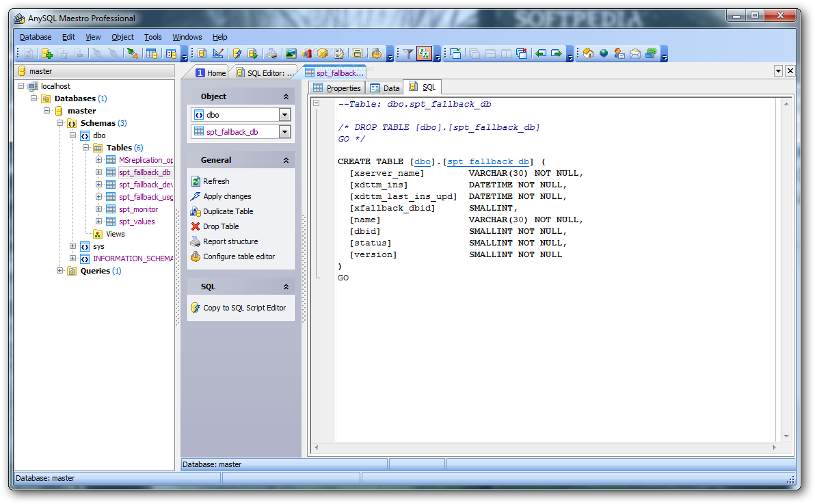Toggle the highlighted tree hierarchy icon

[424, 53]
